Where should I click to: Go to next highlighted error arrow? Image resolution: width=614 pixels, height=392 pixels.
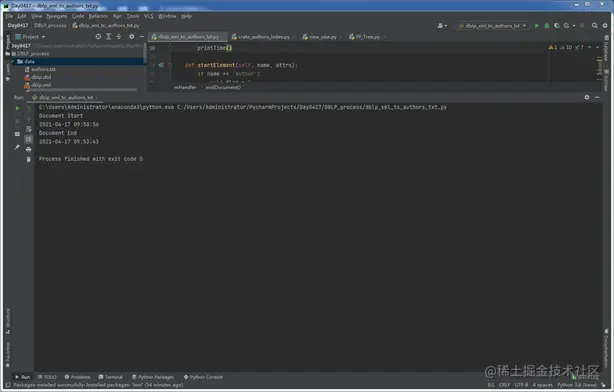(x=598, y=47)
